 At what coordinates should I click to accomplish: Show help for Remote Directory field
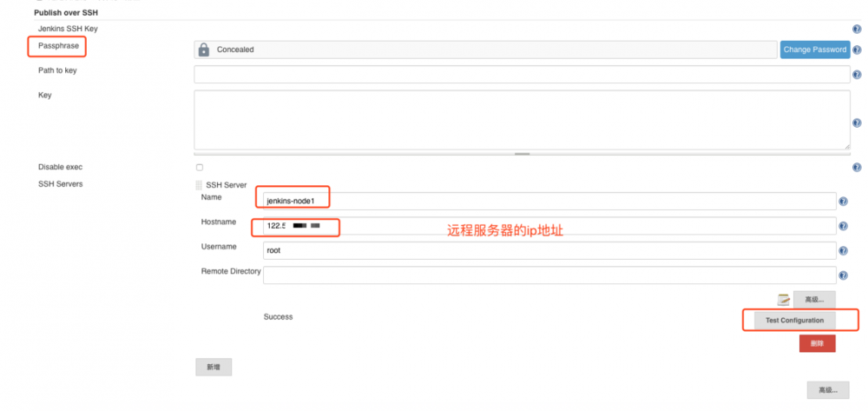click(843, 275)
